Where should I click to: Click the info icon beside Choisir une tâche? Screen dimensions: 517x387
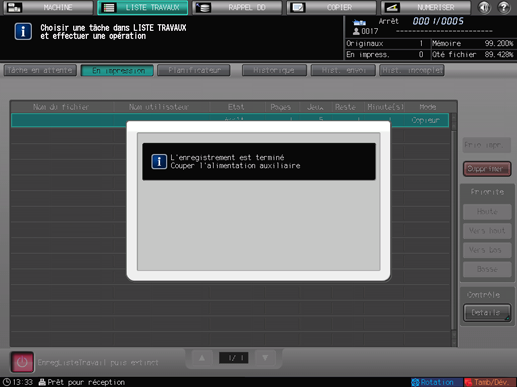point(23,31)
